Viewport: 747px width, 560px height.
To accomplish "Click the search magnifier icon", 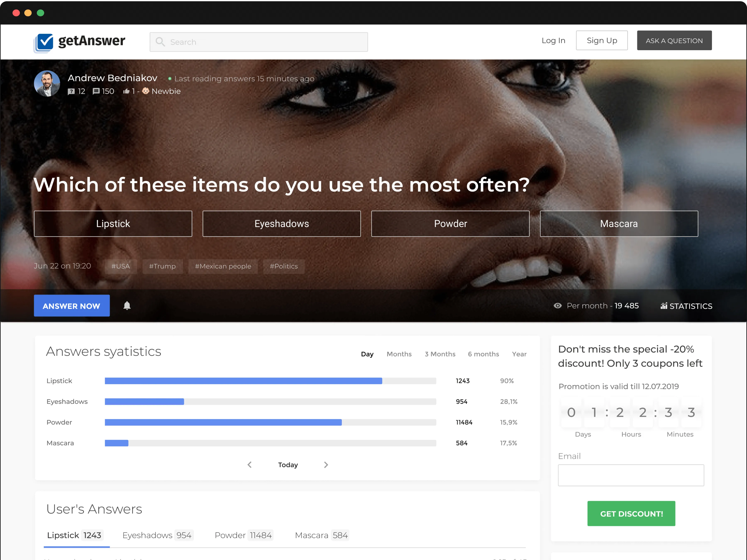I will pyautogui.click(x=160, y=42).
